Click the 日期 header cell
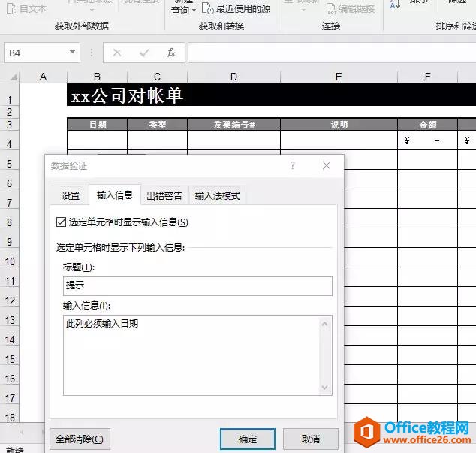 coord(97,125)
